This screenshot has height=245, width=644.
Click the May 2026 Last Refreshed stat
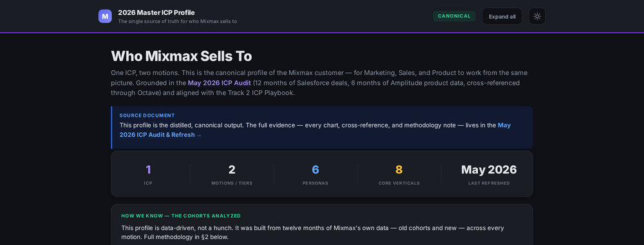click(x=489, y=174)
